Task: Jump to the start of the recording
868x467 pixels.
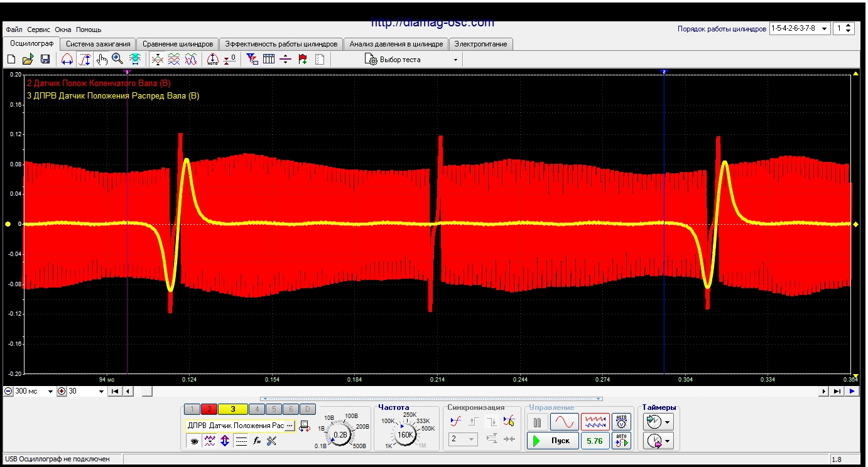Action: pos(115,391)
